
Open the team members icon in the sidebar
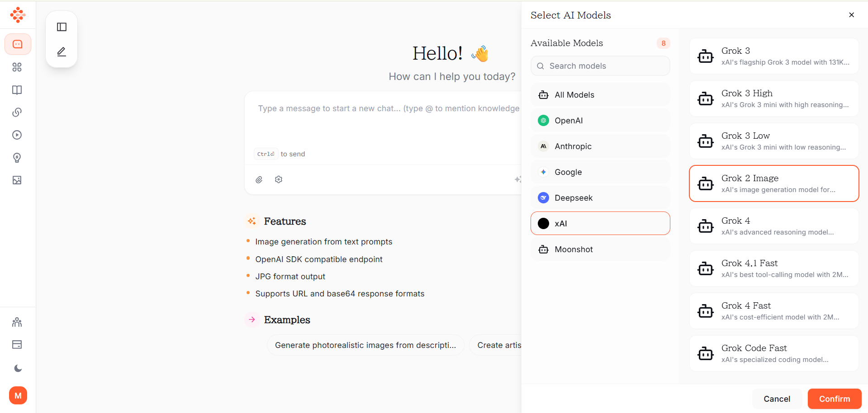[17, 322]
